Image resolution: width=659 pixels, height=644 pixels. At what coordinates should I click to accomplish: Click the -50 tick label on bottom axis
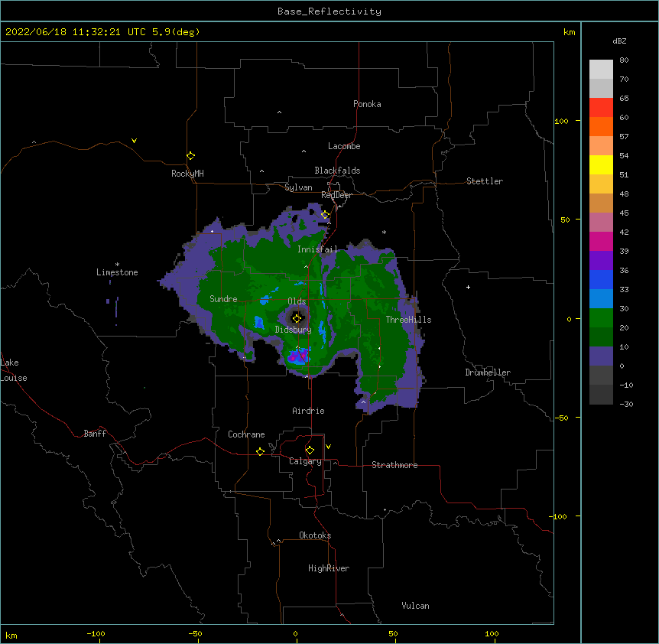[x=195, y=633]
